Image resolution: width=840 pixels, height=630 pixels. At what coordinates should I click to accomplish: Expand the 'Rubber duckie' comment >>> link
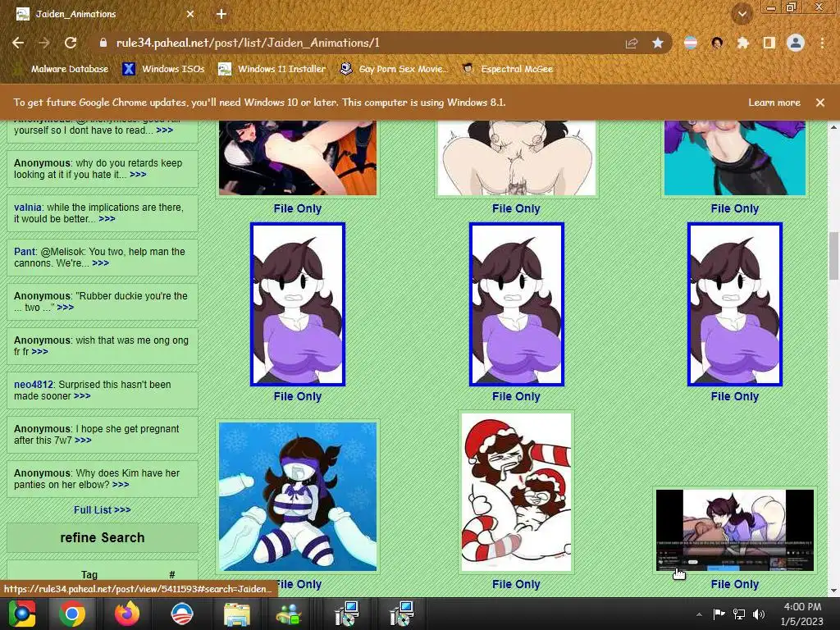(x=66, y=308)
